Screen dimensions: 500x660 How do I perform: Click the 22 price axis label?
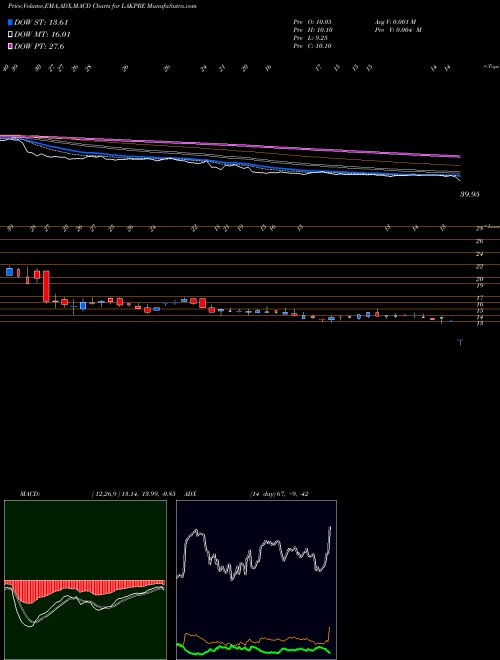click(x=479, y=266)
